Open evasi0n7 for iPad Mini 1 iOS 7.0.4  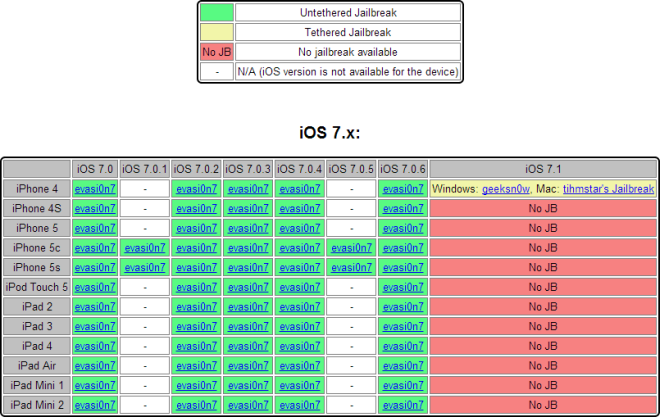(x=300, y=385)
